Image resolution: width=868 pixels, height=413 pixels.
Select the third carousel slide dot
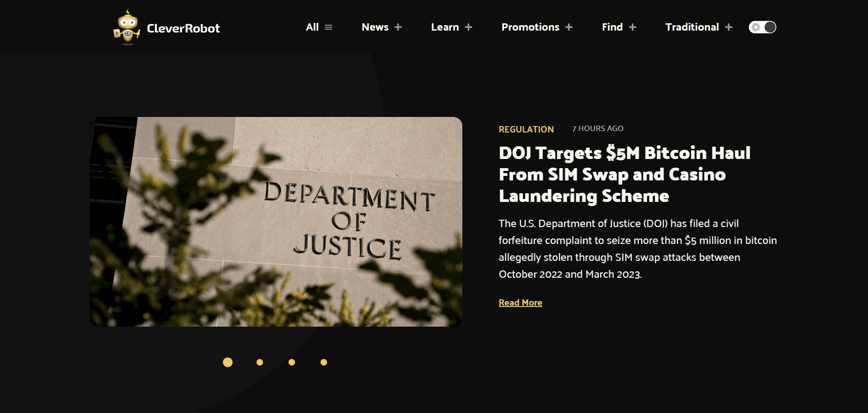pos(292,362)
